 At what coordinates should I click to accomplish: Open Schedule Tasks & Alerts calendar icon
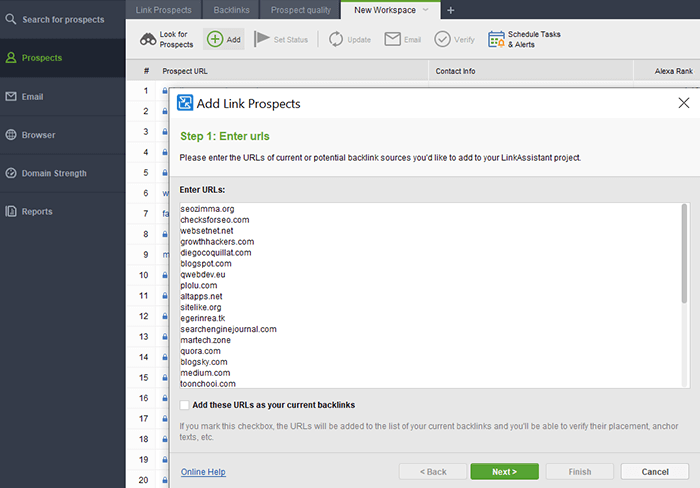coord(496,39)
